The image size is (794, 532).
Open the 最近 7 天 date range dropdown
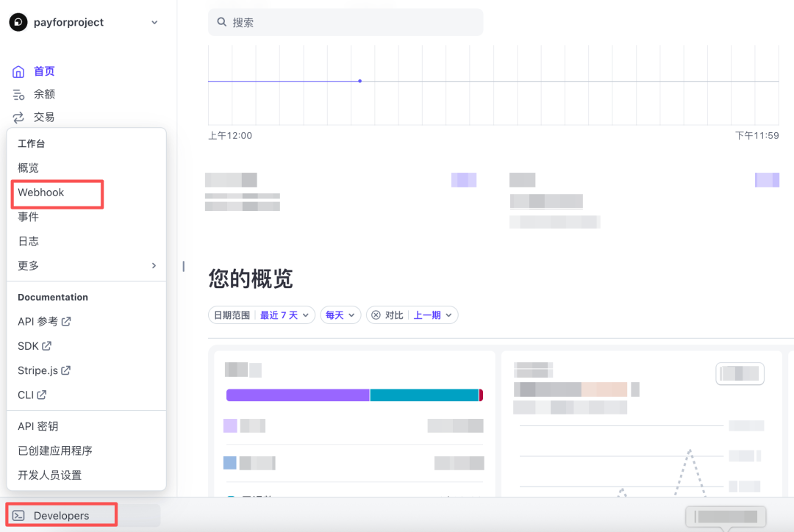click(x=284, y=314)
